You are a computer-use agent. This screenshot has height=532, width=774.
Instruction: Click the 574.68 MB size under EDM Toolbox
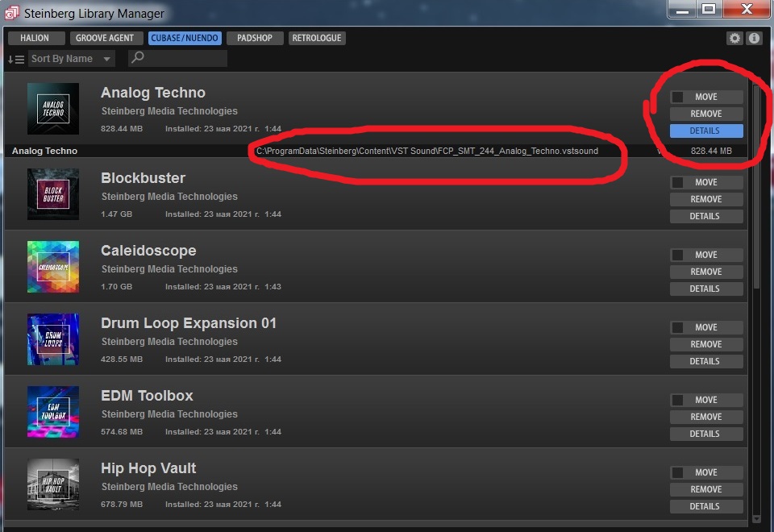coord(122,432)
